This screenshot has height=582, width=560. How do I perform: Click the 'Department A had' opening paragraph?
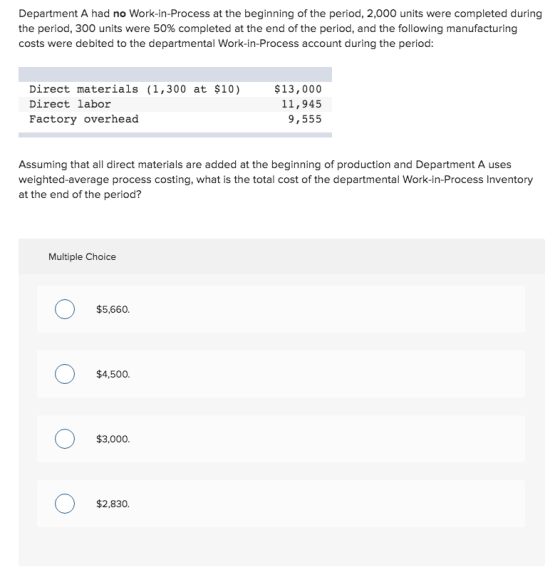click(280, 29)
